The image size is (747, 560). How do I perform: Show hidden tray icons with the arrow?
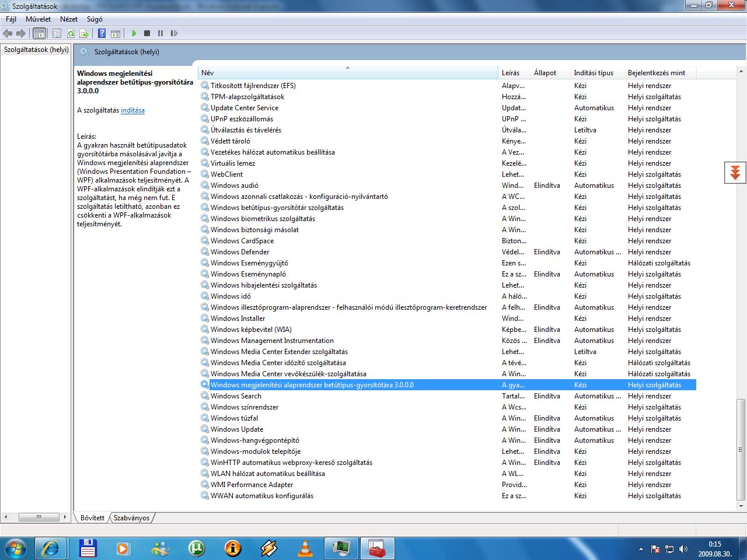point(641,549)
